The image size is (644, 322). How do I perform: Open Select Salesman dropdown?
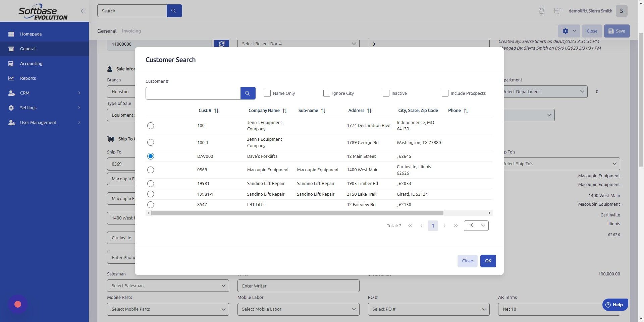tap(168, 286)
